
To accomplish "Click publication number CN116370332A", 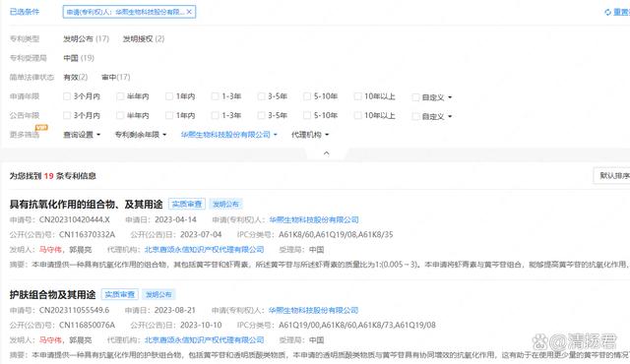I will pos(88,234).
